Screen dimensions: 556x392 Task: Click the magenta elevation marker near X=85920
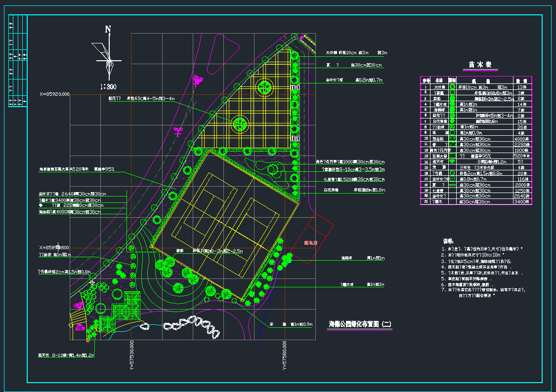pos(198,80)
